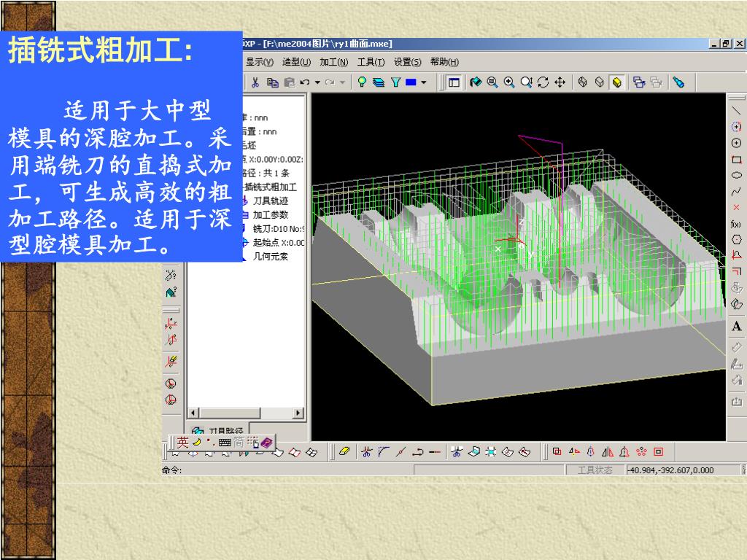The height and width of the screenshot is (560, 747).
Task: Click the 命令 command input area
Action: tap(287, 470)
